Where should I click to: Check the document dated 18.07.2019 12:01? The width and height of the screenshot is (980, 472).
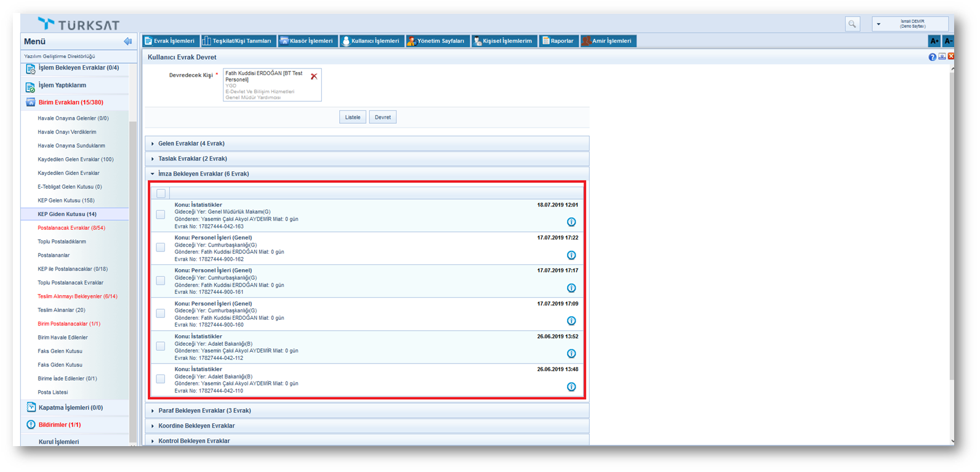161,215
